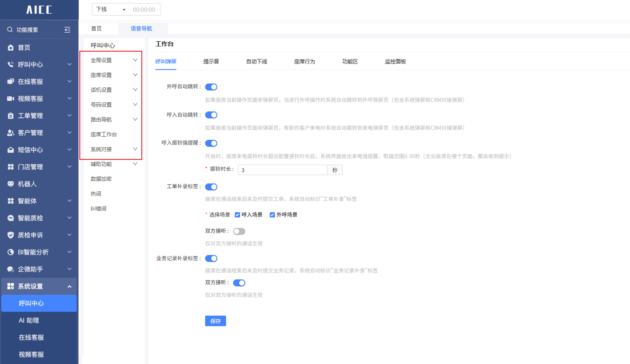Viewport: 630px width, 364px height.
Task: Click the 视频客服 camera icon
Action: 11,99
